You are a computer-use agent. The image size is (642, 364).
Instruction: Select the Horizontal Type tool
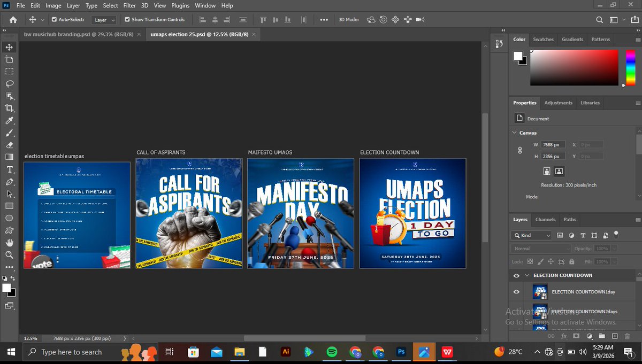coord(9,169)
